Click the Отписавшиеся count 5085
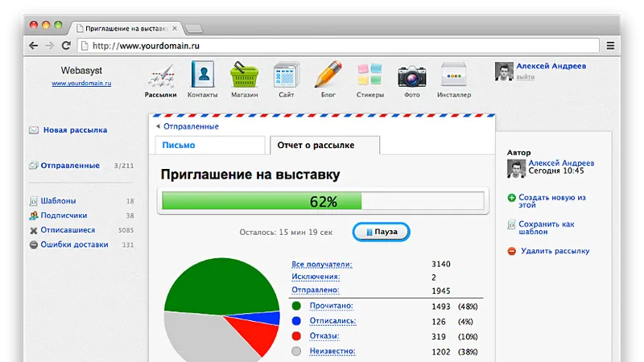The width and height of the screenshot is (644, 362). click(x=126, y=230)
